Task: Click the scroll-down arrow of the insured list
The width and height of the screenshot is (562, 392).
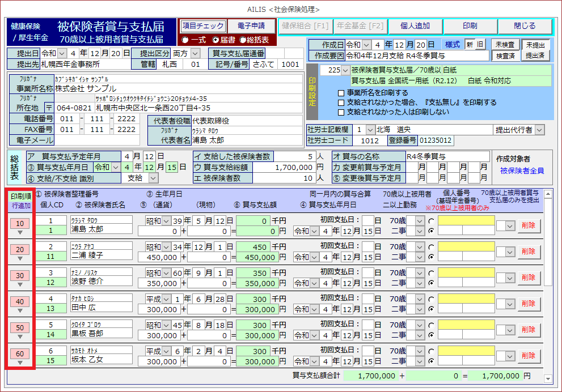Action: (x=547, y=378)
